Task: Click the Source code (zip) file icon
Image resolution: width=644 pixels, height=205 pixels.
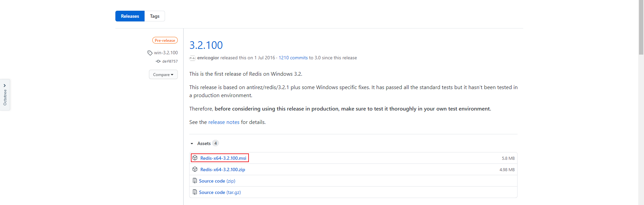Action: click(x=195, y=181)
